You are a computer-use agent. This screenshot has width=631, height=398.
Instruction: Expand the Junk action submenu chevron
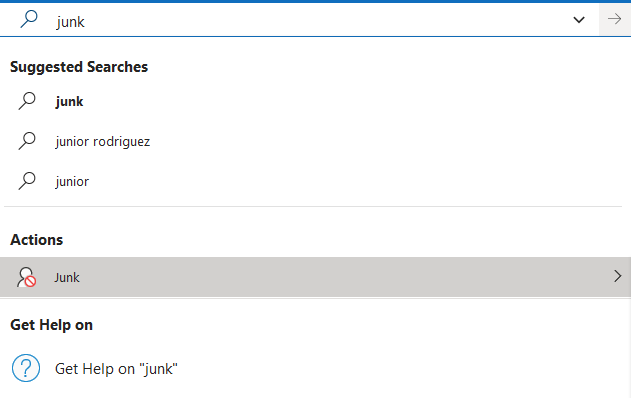[x=618, y=276]
